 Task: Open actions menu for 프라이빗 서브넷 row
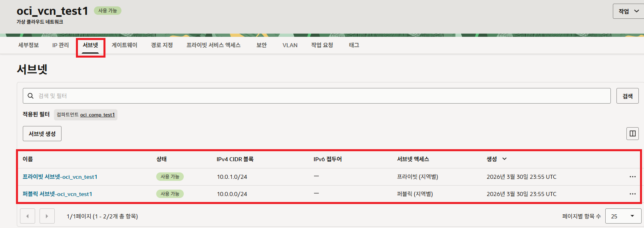tap(632, 177)
